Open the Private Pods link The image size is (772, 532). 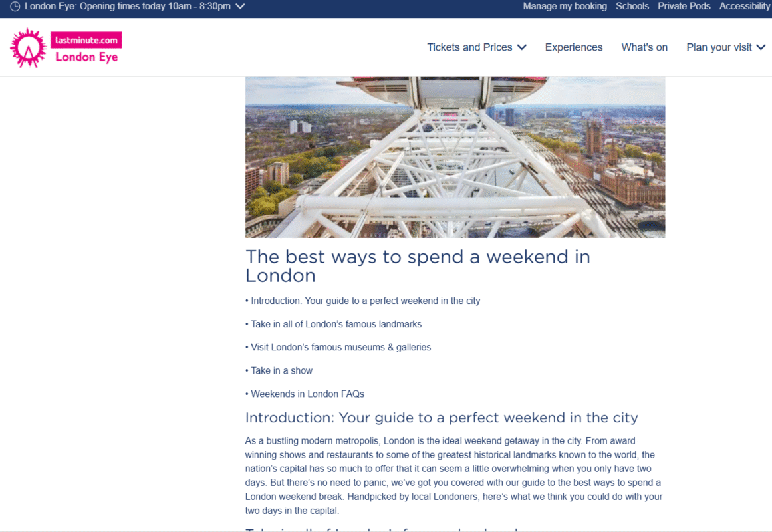tap(684, 7)
